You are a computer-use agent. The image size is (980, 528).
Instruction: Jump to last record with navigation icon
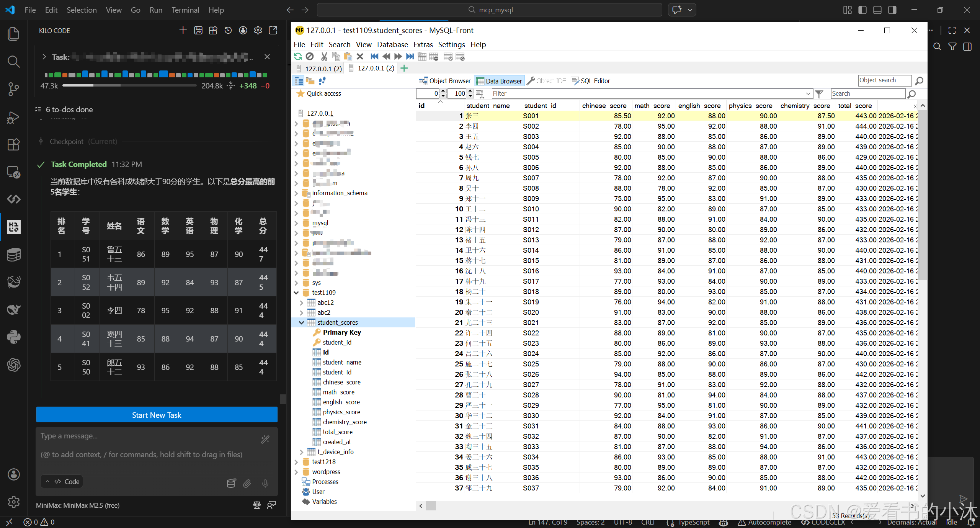(410, 57)
